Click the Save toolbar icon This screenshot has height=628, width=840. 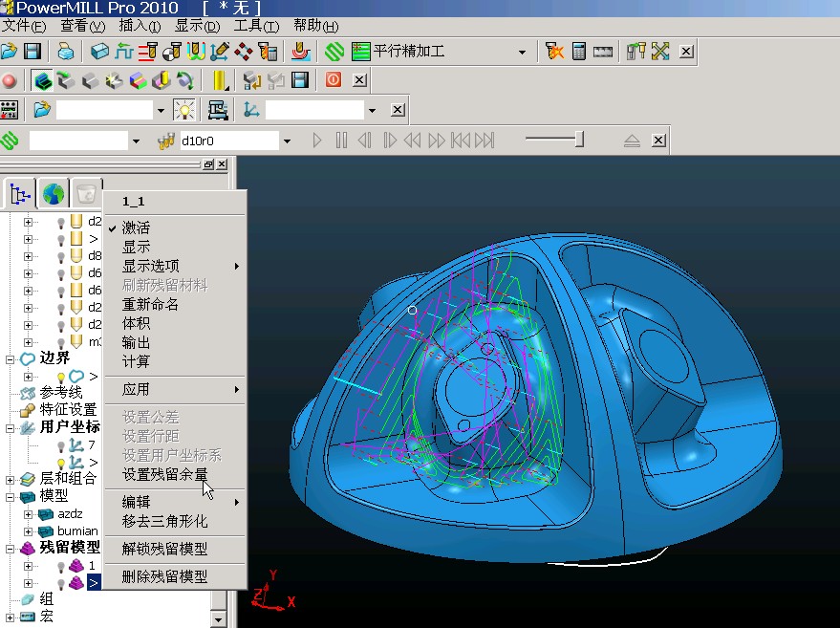(x=32, y=52)
